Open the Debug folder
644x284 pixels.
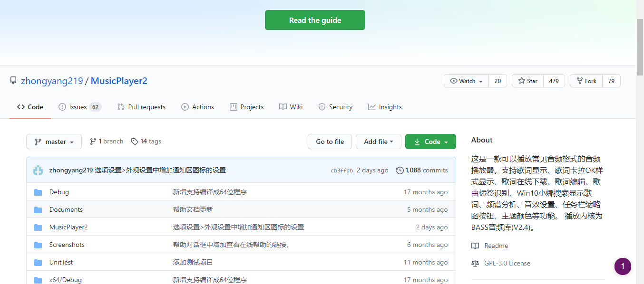tap(59, 192)
